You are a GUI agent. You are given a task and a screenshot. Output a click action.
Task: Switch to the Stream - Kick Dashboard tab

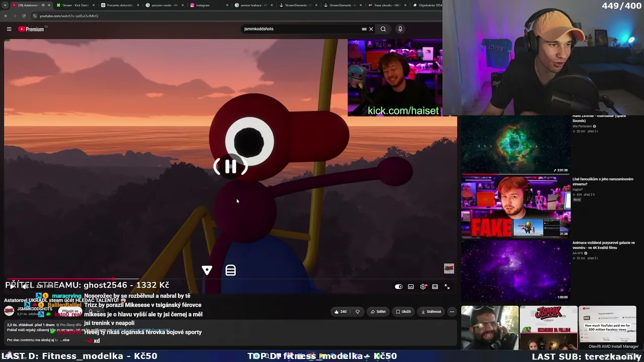(74, 5)
